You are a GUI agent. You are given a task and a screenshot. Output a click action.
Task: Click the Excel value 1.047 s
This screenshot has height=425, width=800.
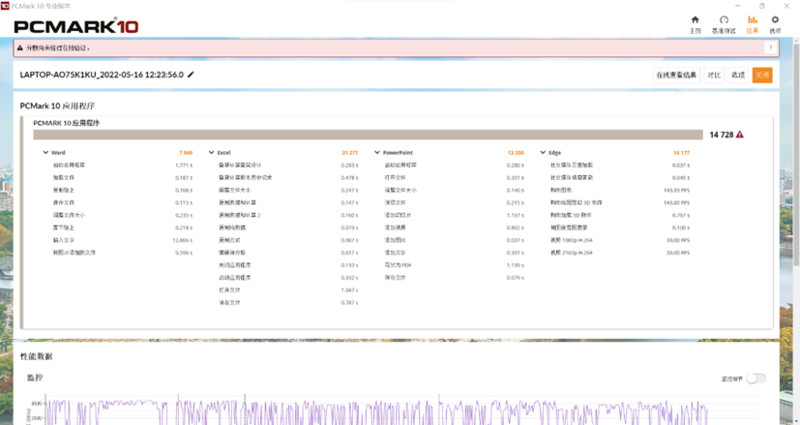[x=349, y=290]
